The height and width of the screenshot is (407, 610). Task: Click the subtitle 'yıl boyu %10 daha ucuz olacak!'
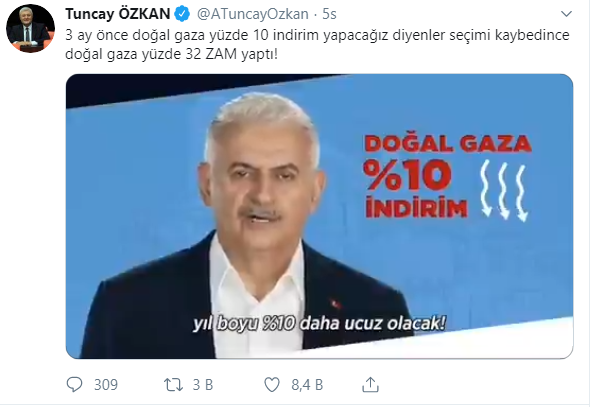tap(319, 324)
